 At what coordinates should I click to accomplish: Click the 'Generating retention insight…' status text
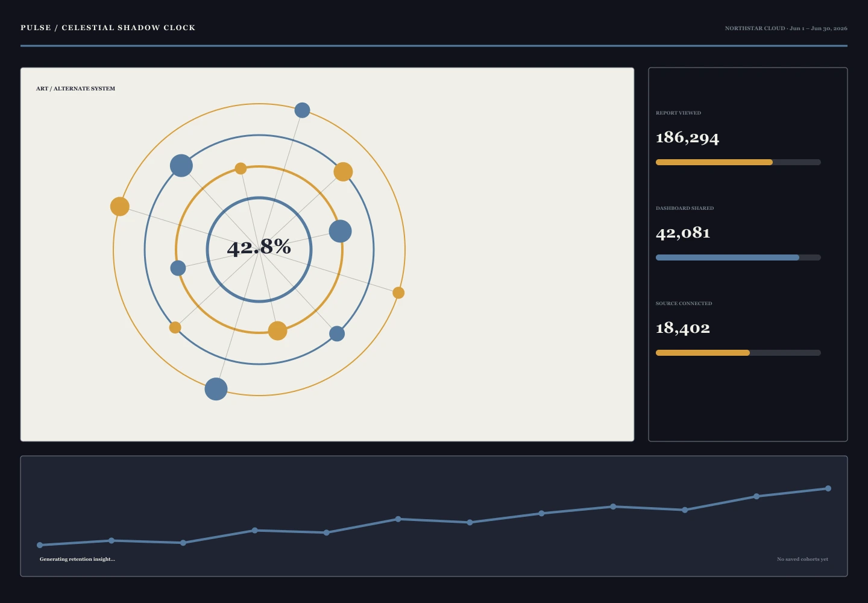coord(77,559)
